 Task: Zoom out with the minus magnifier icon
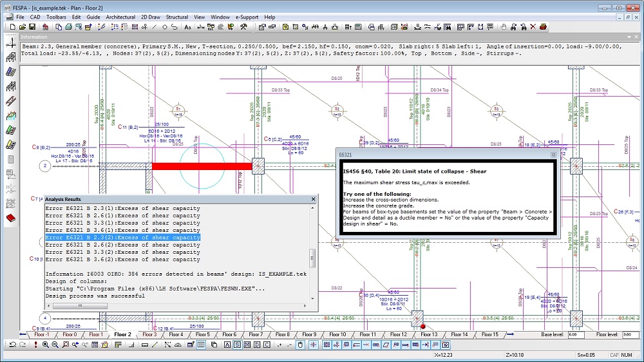point(55,345)
